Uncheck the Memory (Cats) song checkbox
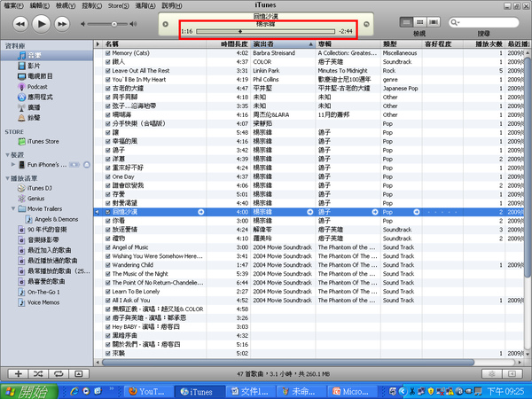The height and width of the screenshot is (399, 532). [x=108, y=53]
